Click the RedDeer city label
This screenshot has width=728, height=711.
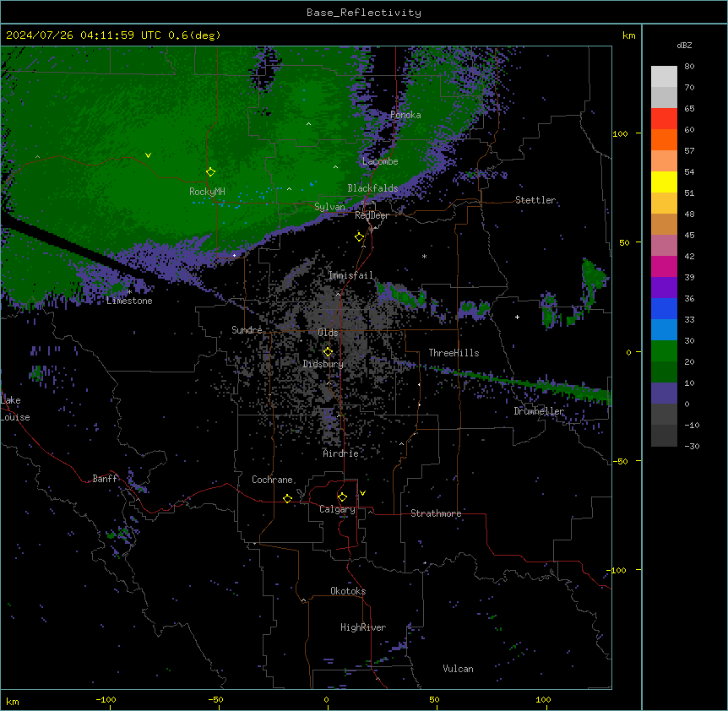click(372, 215)
